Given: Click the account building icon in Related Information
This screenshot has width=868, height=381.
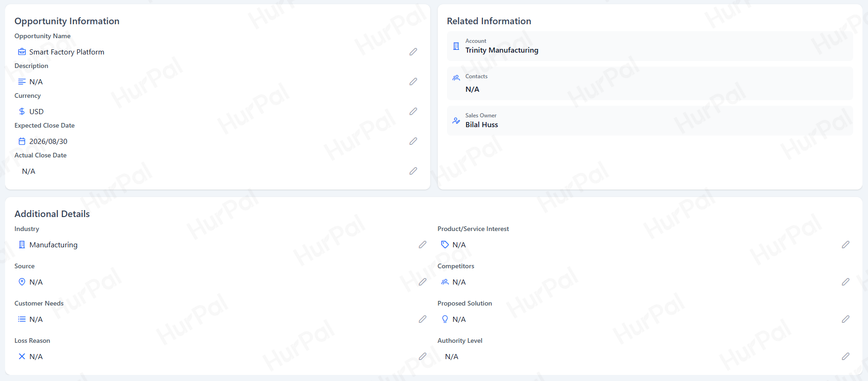Looking at the screenshot, I should point(456,46).
